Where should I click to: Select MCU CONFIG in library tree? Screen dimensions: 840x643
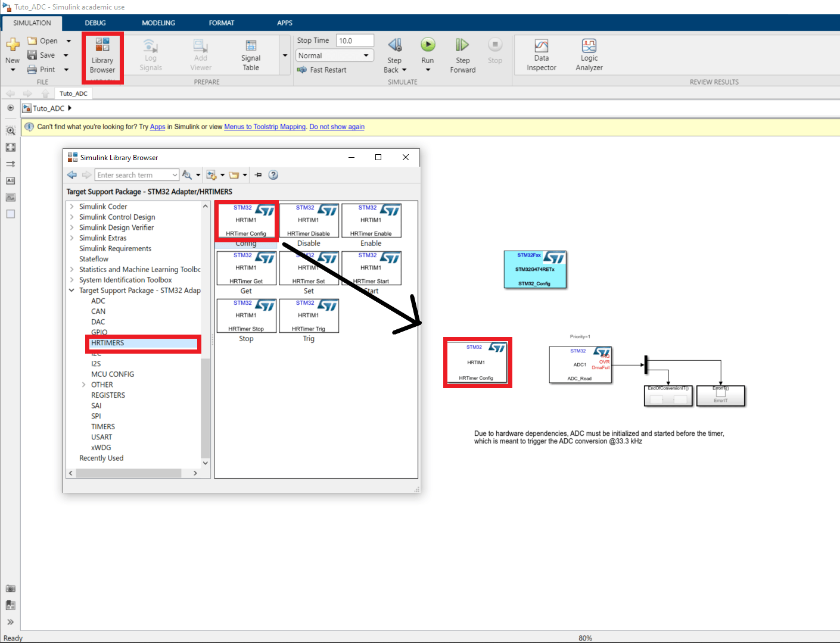click(x=113, y=374)
